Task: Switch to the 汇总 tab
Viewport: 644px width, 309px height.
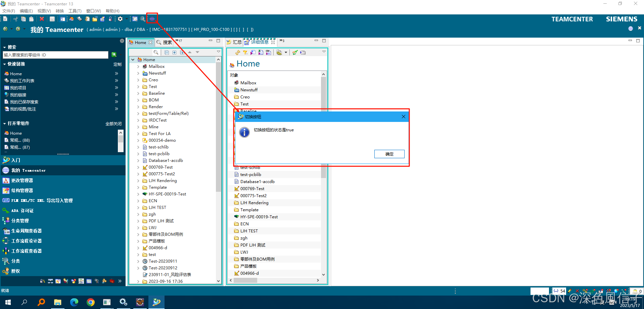Action: click(234, 42)
